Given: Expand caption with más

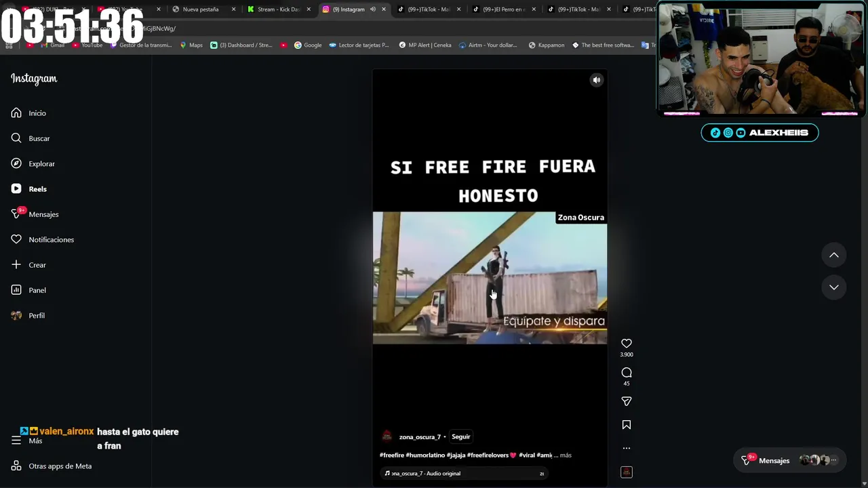Looking at the screenshot, I should [x=566, y=455].
